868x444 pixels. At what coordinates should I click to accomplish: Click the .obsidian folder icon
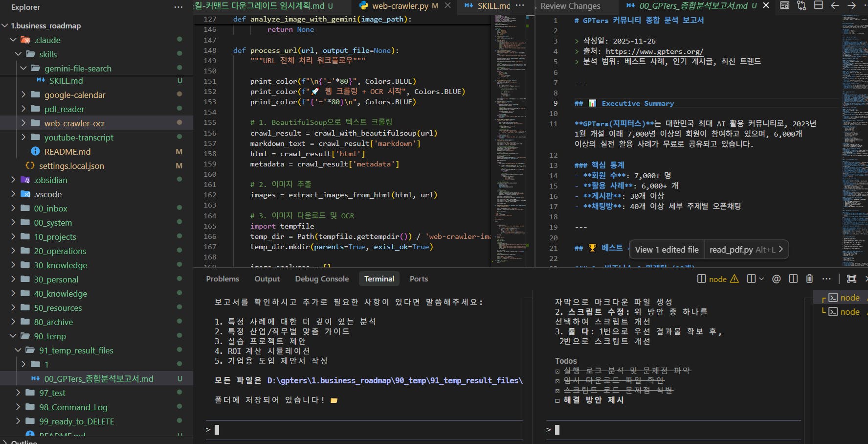25,180
